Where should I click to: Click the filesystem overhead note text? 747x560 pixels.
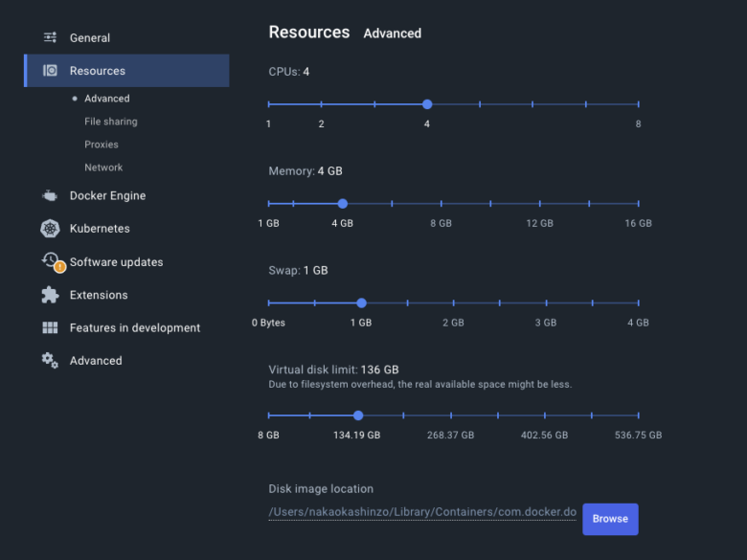pos(420,384)
